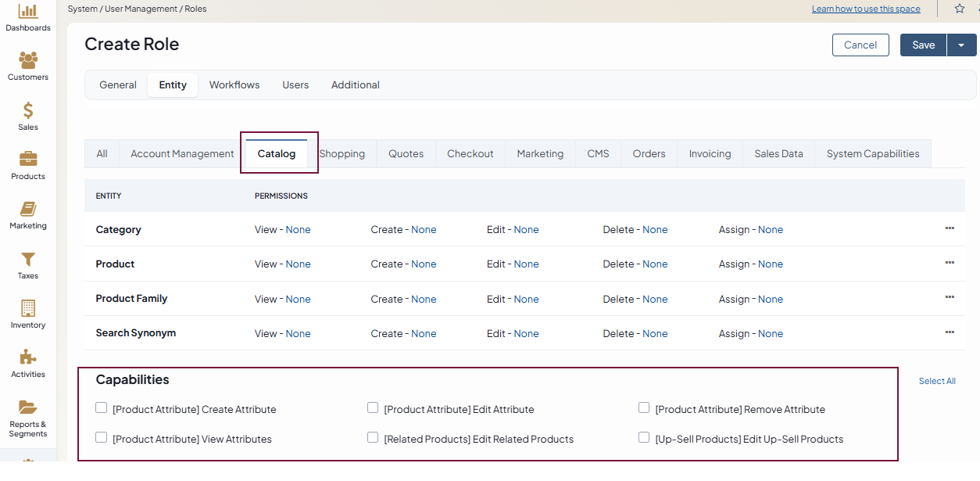Select the Shopping entity tab

coord(342,154)
